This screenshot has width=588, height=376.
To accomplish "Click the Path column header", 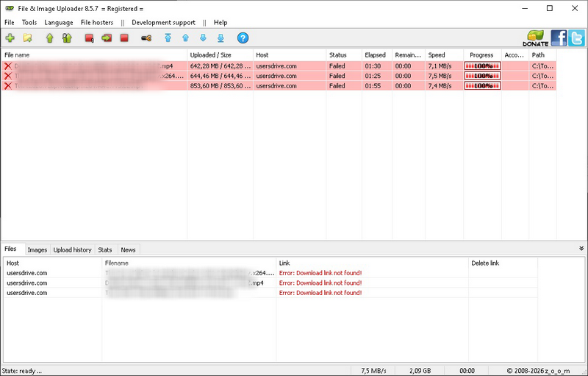I will point(542,54).
